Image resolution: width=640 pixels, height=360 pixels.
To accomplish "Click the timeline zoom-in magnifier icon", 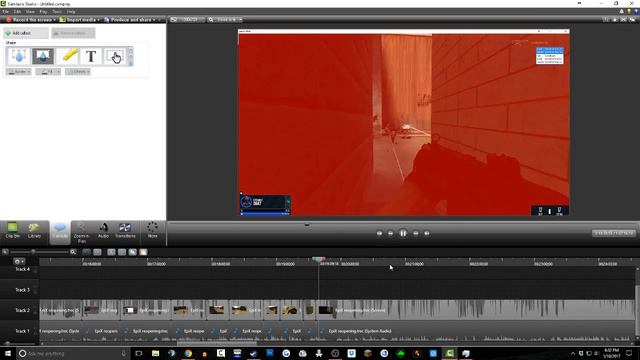I will (x=73, y=252).
